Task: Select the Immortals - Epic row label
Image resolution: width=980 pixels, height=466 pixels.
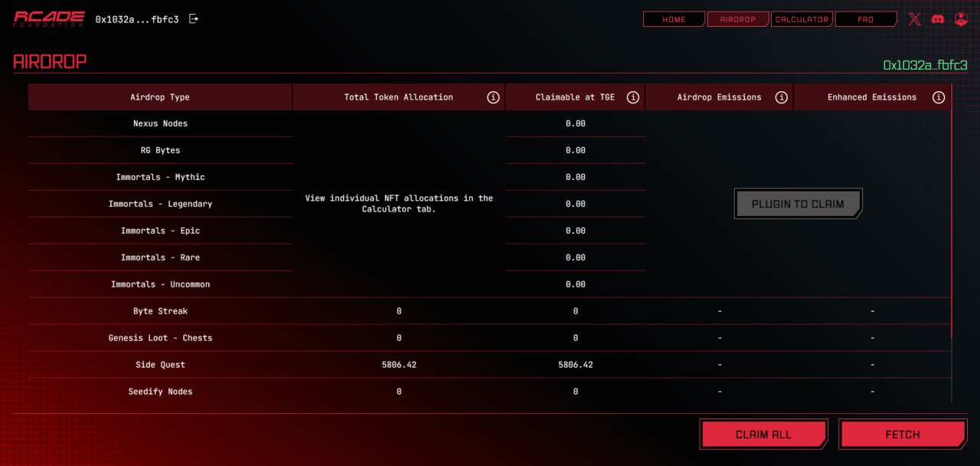Action: pos(160,231)
